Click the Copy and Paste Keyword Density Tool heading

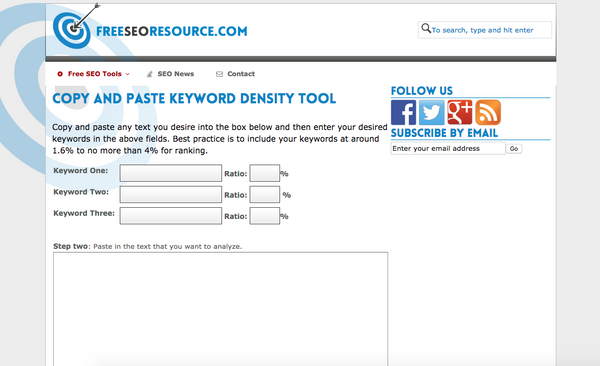click(x=194, y=99)
